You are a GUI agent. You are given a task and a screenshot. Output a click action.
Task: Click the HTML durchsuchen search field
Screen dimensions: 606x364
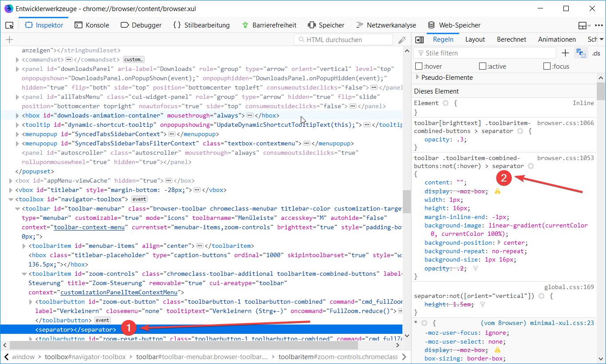point(343,40)
